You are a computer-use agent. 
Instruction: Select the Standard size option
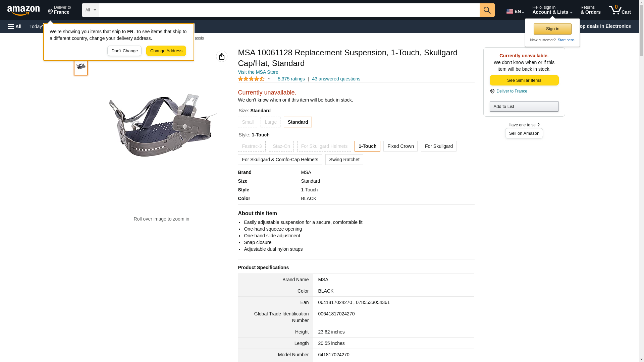click(x=298, y=122)
